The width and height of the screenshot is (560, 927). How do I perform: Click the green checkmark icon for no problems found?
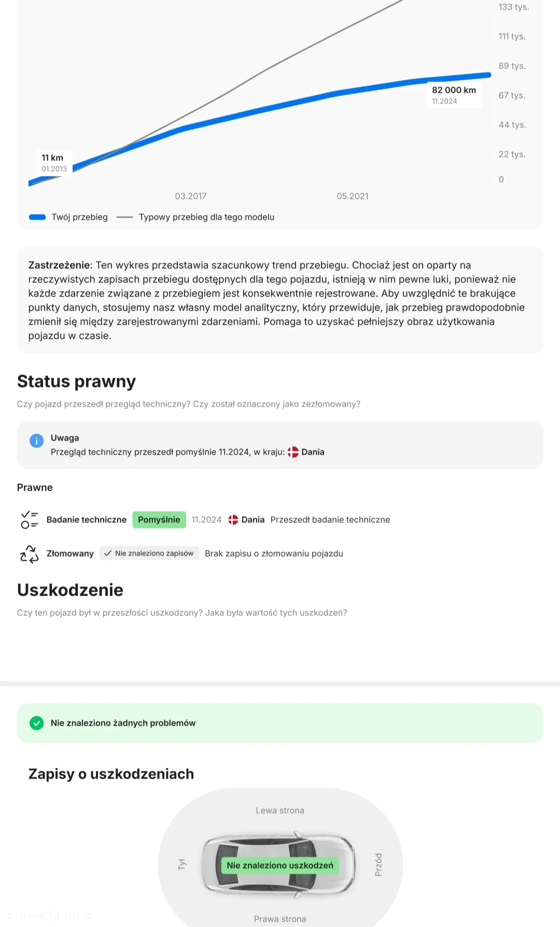coord(36,723)
